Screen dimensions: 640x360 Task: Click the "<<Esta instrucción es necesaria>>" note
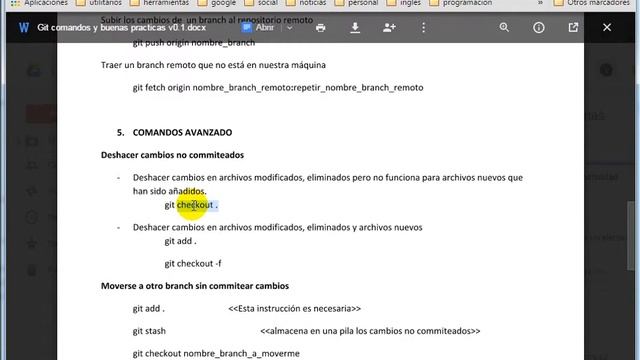click(x=294, y=308)
